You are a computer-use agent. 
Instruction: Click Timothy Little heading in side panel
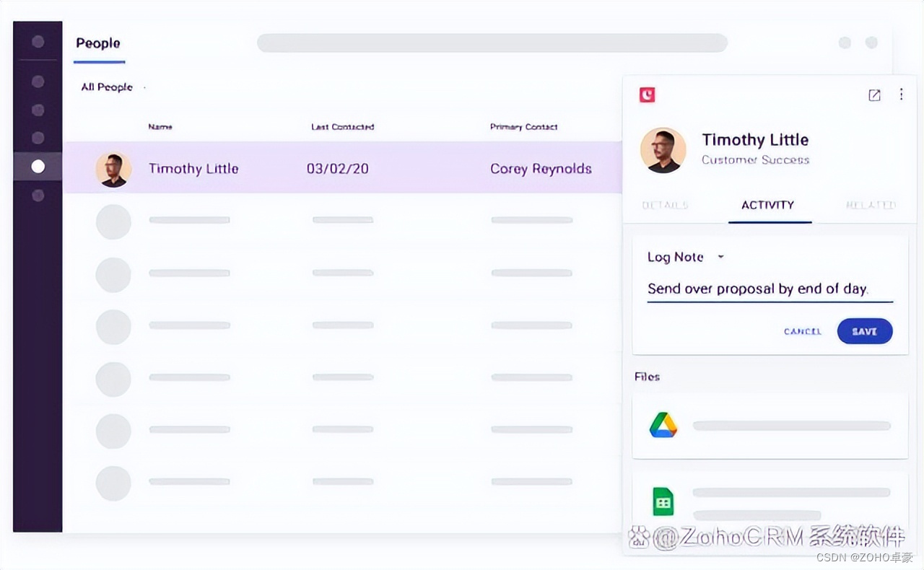(755, 140)
